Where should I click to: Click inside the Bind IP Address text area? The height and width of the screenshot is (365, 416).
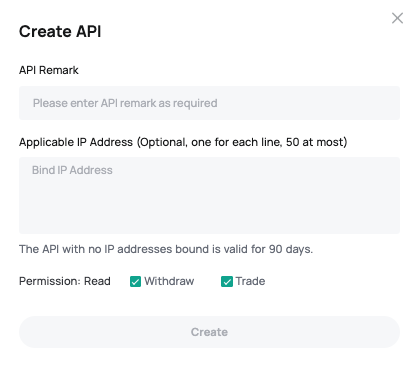(x=209, y=195)
